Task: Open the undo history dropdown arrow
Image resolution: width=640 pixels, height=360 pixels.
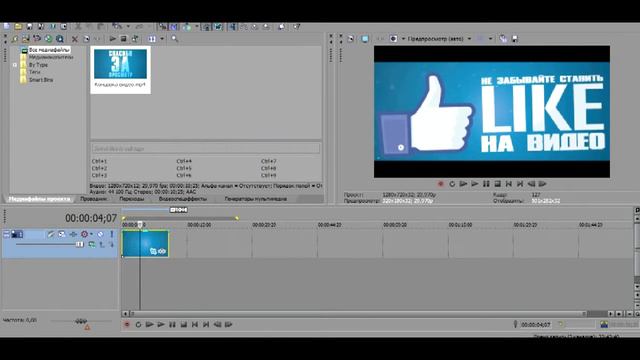Action: [x=128, y=27]
